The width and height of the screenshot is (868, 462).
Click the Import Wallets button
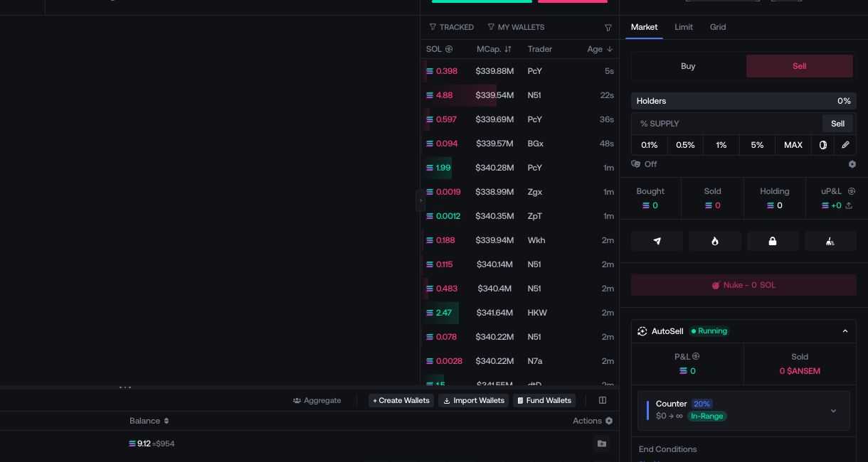pos(474,401)
